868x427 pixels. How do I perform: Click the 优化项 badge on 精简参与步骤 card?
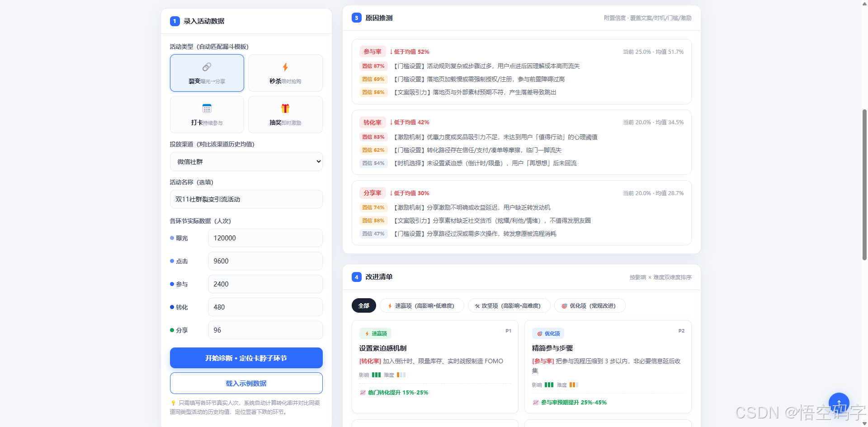548,333
